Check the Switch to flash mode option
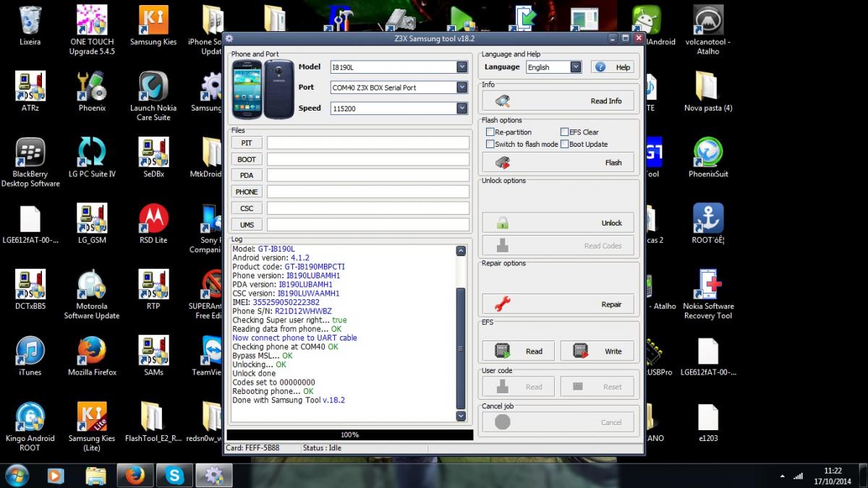 (490, 144)
